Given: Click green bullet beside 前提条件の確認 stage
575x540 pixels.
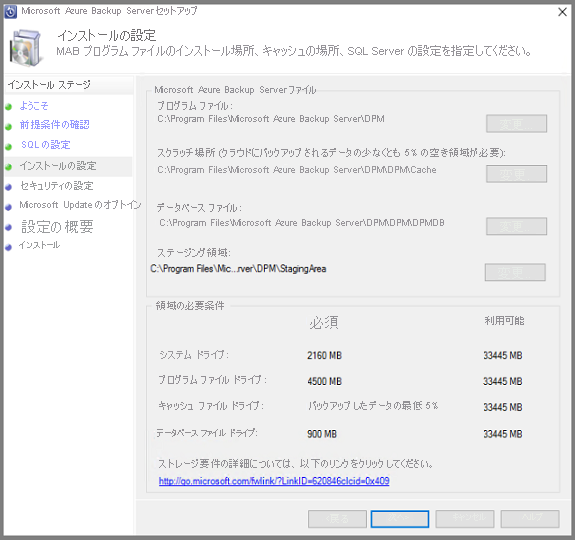Looking at the screenshot, I should pyautogui.click(x=9, y=127).
